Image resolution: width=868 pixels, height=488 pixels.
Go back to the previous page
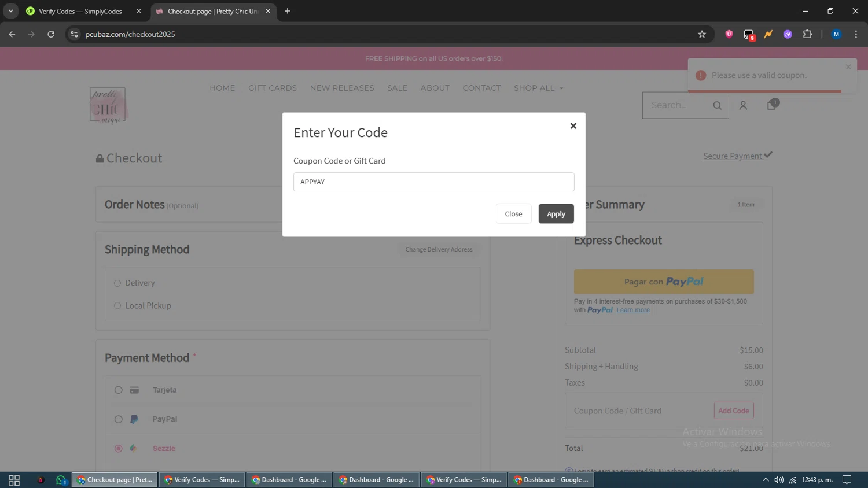pos(12,34)
